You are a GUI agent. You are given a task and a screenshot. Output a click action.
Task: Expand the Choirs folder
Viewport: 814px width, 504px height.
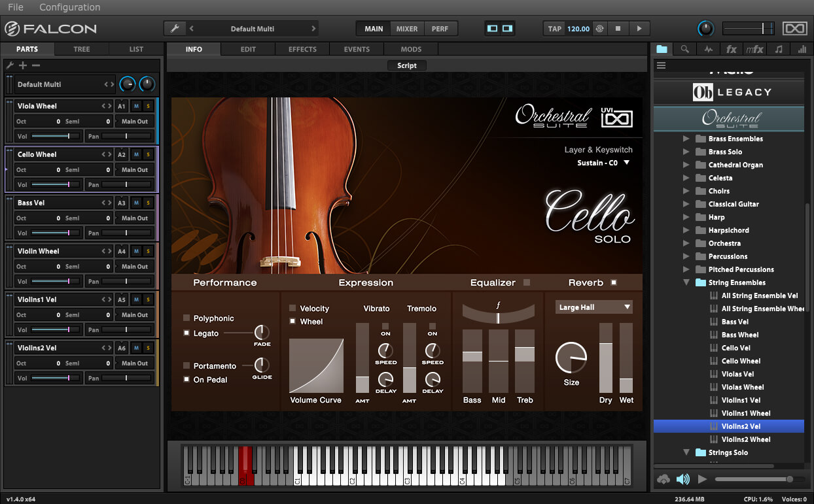686,191
